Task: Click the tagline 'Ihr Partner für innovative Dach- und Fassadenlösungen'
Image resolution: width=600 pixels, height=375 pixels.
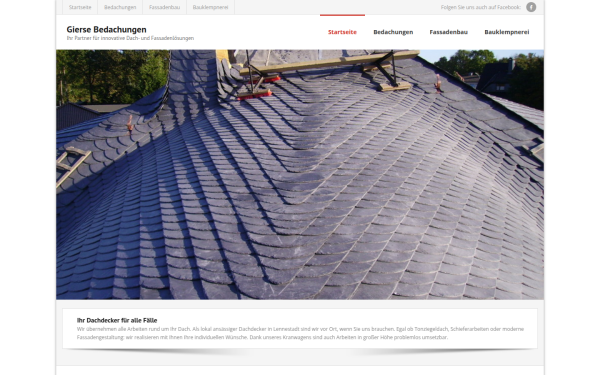Action: pos(130,38)
